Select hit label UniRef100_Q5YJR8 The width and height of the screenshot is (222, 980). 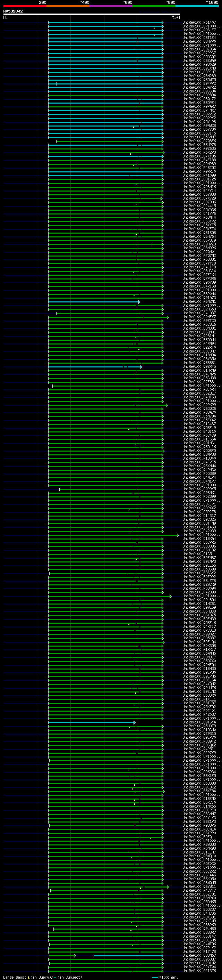[199, 122]
